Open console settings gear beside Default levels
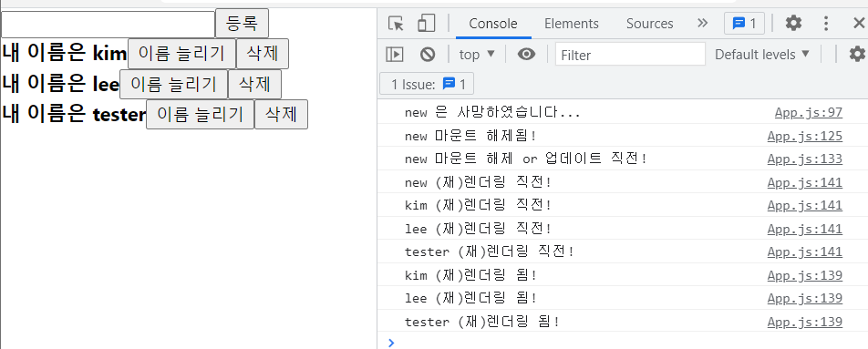 857,54
